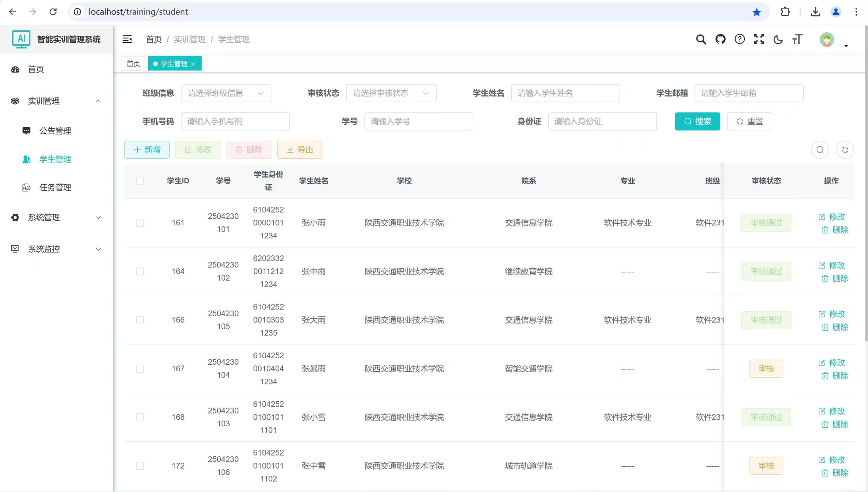
Task: Tick the checkbox for student ID 167
Action: [140, 369]
